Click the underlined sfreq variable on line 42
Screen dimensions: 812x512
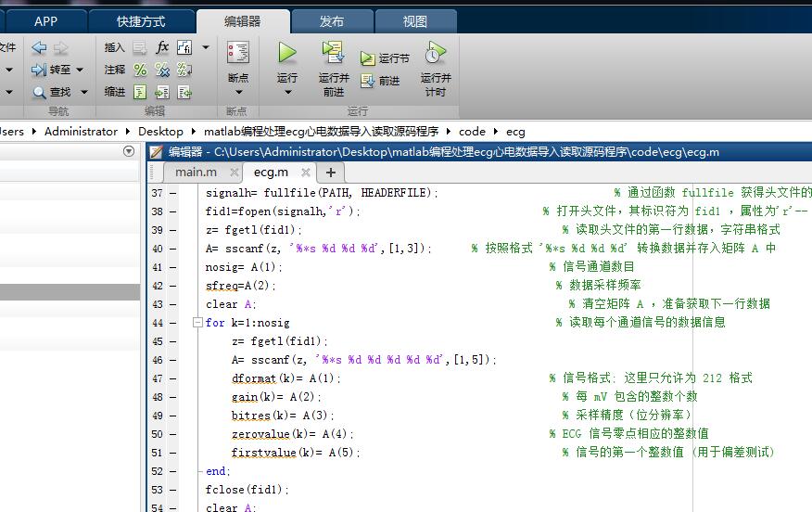[x=222, y=286]
